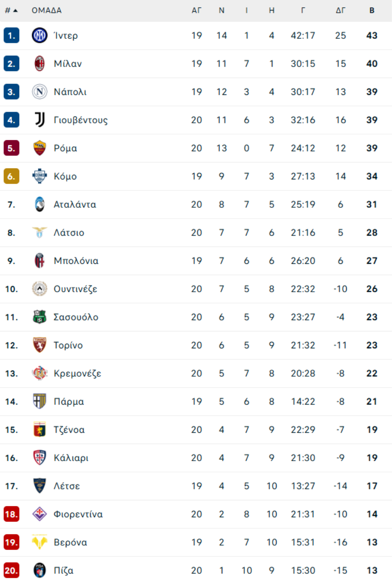Click the Inter club crest icon
Screen dimensions: 392x580
(x=40, y=35)
